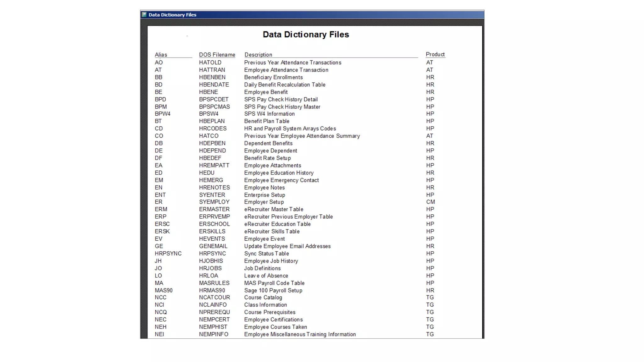Screen dimensions: 644x362
Task: Click the Product column header
Action: (x=435, y=54)
